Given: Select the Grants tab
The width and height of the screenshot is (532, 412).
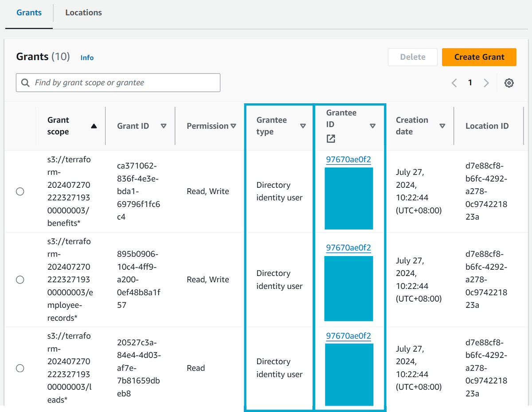Looking at the screenshot, I should click(x=28, y=12).
